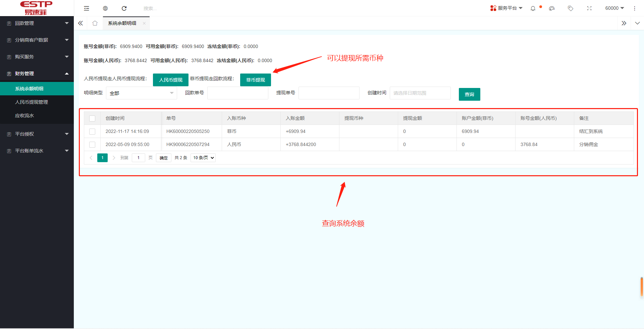Open the notification bell icon
Screen dimensions: 644x329
(533, 8)
